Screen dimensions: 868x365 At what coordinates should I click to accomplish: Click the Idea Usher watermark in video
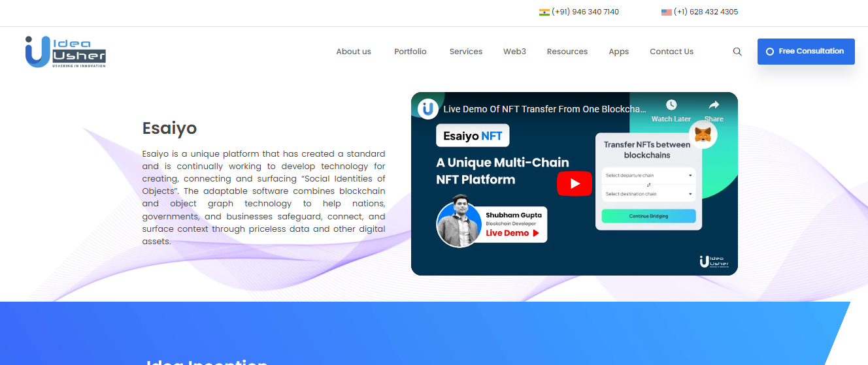pyautogui.click(x=714, y=262)
